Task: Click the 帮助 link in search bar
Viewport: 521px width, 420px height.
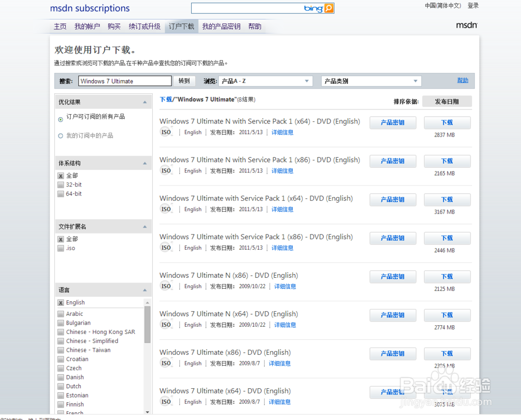Action: [463, 80]
